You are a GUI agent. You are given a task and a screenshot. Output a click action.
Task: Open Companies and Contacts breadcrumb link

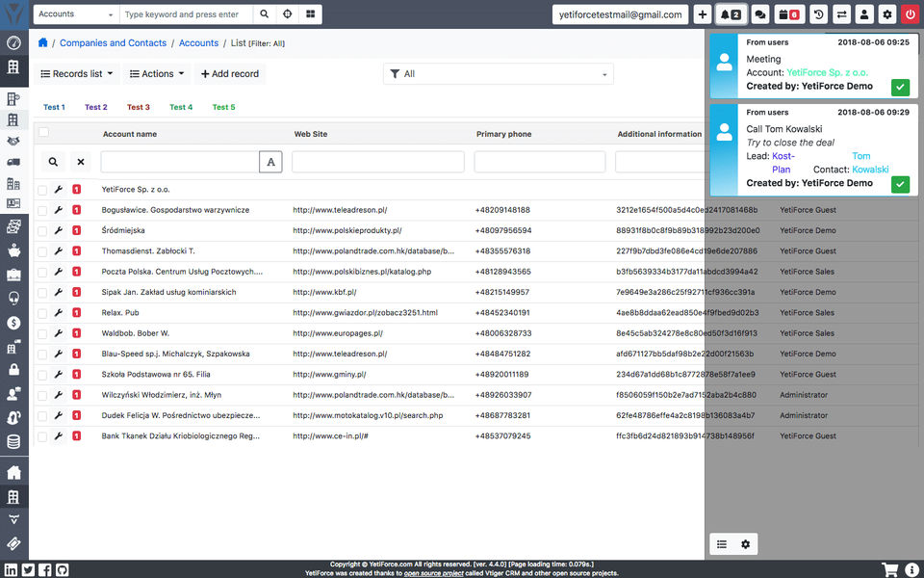(x=114, y=43)
